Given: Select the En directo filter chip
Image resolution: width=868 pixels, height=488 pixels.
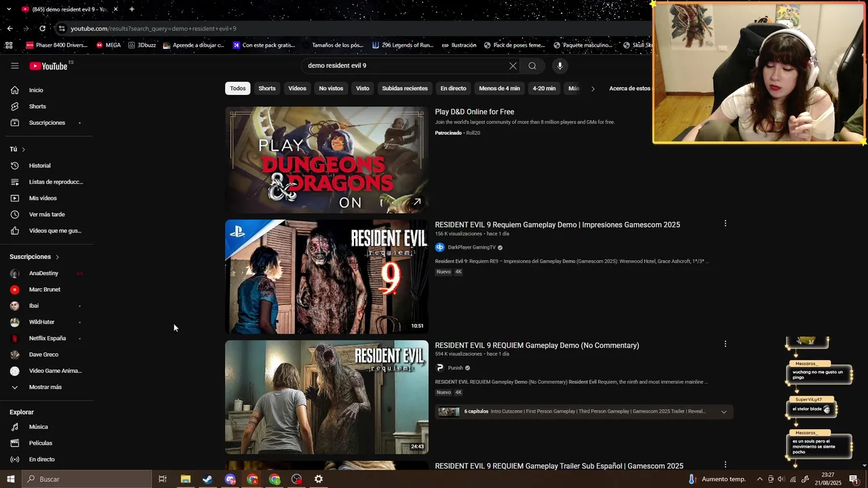Looking at the screenshot, I should 453,88.
